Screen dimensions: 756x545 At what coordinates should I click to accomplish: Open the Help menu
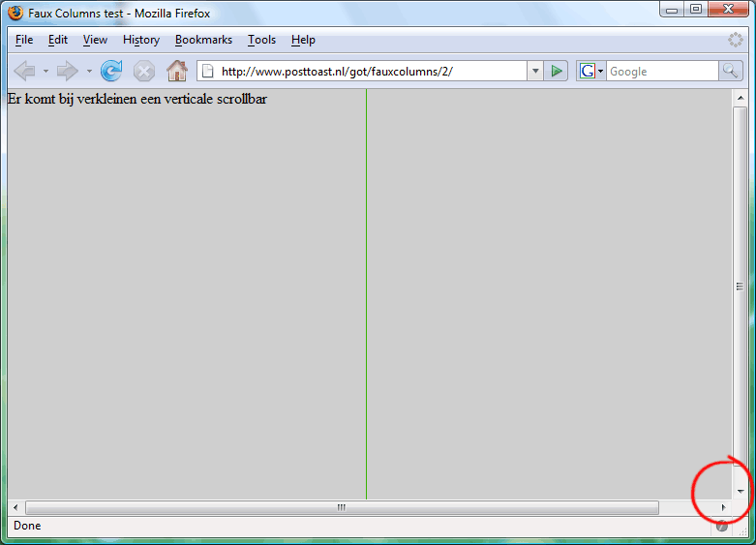(303, 40)
